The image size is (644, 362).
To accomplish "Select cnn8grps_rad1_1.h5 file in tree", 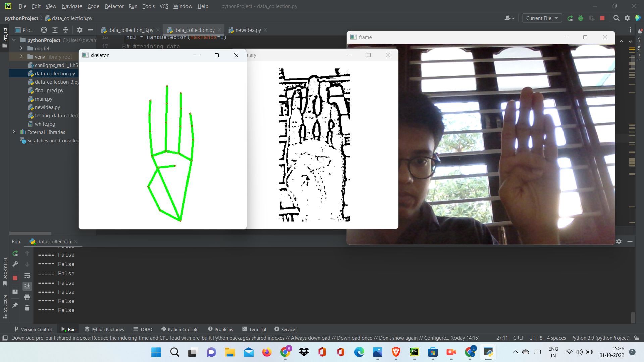I will [56, 65].
